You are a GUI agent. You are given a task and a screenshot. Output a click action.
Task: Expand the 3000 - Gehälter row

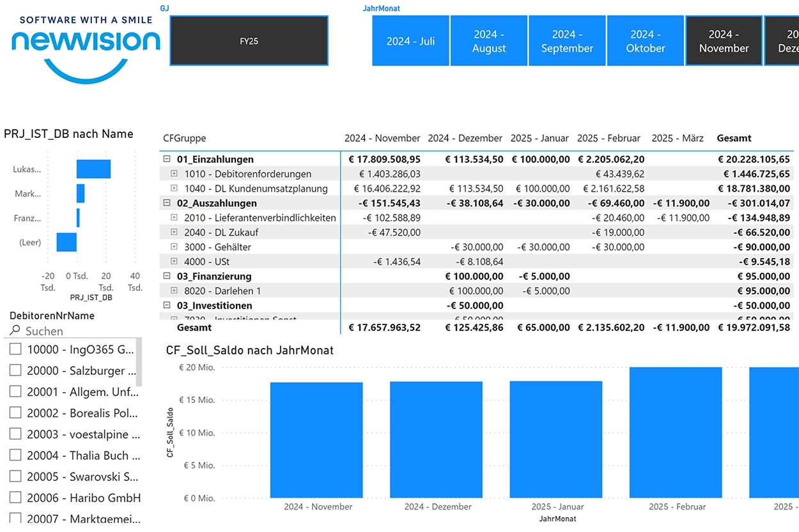(x=174, y=247)
